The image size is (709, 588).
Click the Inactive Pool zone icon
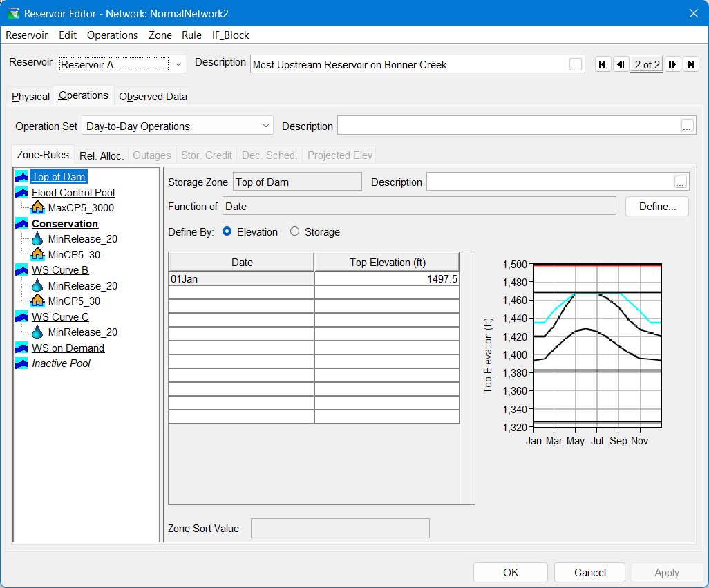(x=21, y=363)
